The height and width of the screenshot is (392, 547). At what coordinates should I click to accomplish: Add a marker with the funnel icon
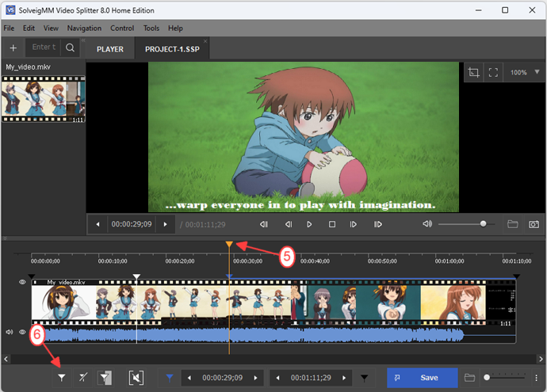pos(62,378)
